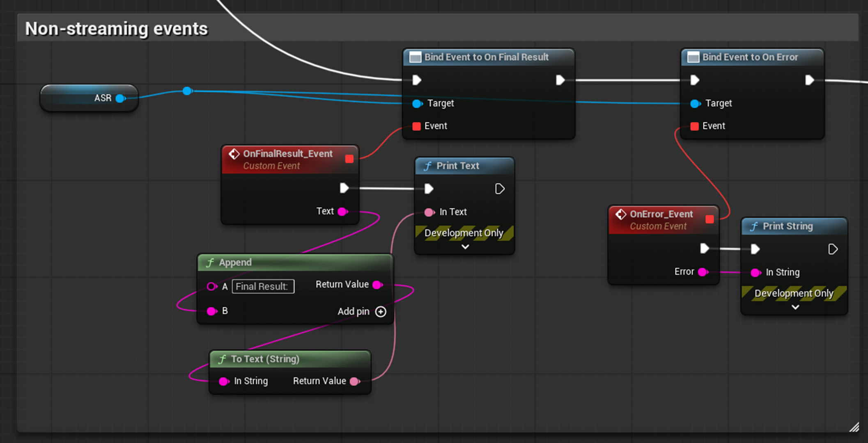Select the Non-streaming events comment title
The width and height of the screenshot is (868, 443).
(117, 29)
